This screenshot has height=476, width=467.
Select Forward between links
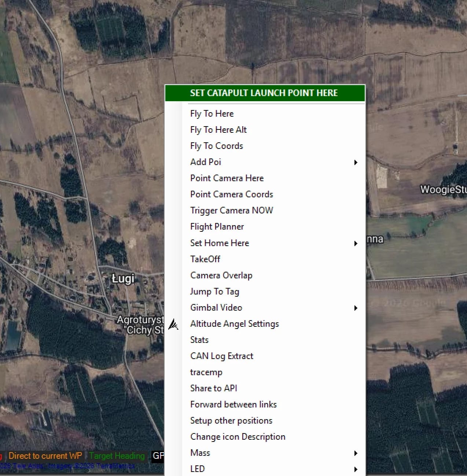pos(265,404)
